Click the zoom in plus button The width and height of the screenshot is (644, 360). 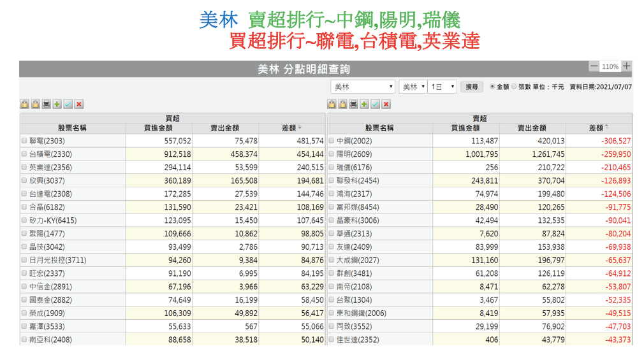627,66
